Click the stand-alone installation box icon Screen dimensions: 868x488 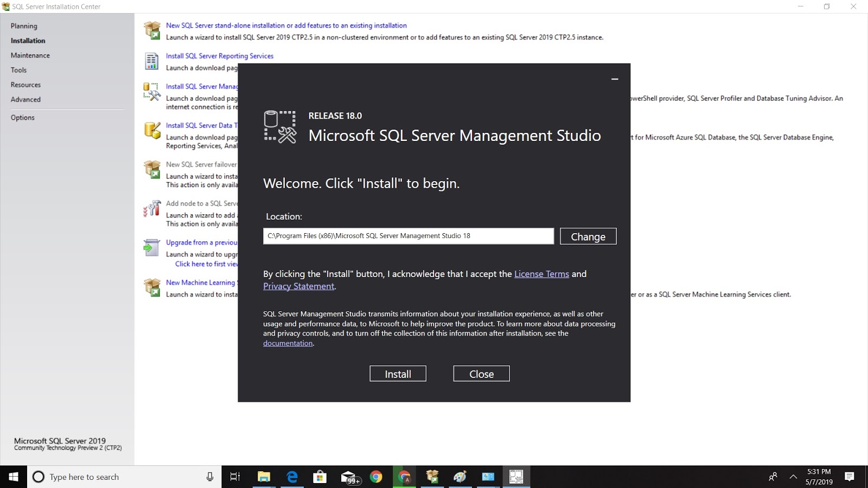click(152, 30)
